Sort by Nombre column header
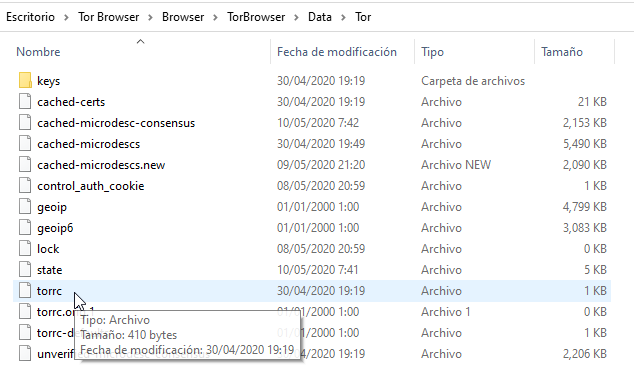This screenshot has width=634, height=376. pyautogui.click(x=38, y=52)
